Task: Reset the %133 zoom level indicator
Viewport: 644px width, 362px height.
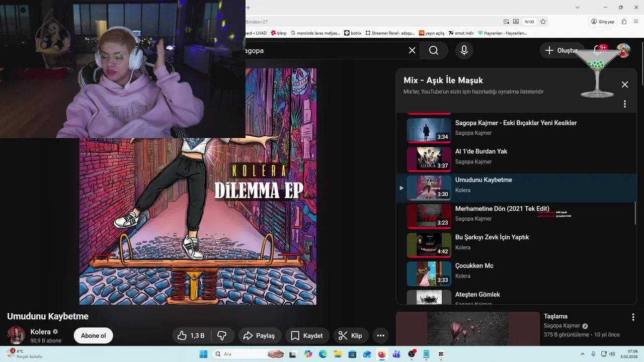Action: (529, 22)
